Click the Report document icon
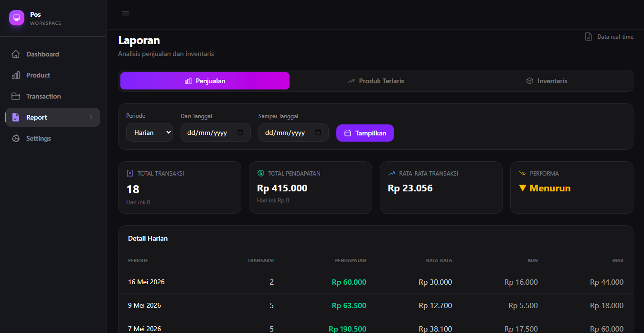The height and width of the screenshot is (333, 644). pyautogui.click(x=16, y=117)
